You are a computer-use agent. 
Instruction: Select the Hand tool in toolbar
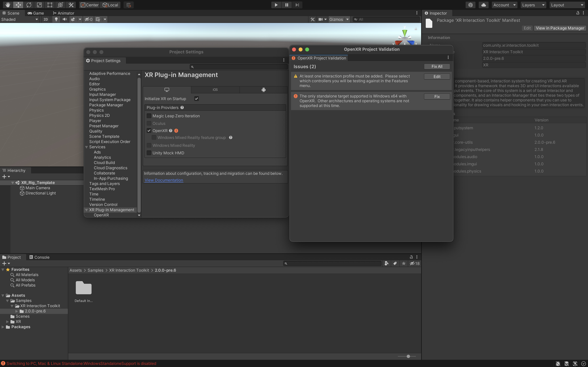pyautogui.click(x=8, y=5)
